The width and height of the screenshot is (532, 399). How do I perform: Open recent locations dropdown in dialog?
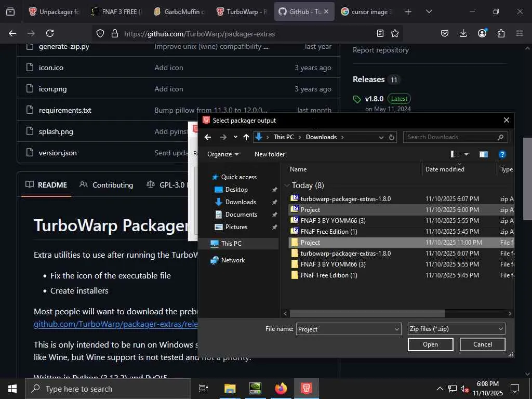(x=235, y=137)
